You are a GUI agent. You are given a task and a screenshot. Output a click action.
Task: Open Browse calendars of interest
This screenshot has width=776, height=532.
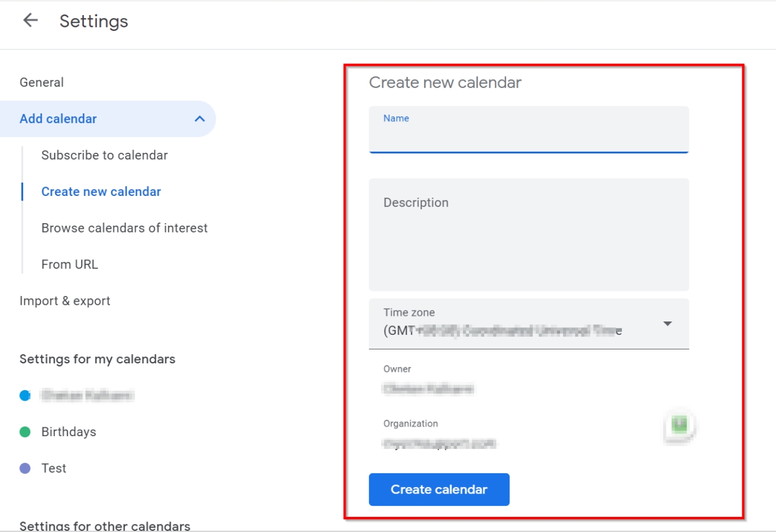(x=124, y=228)
